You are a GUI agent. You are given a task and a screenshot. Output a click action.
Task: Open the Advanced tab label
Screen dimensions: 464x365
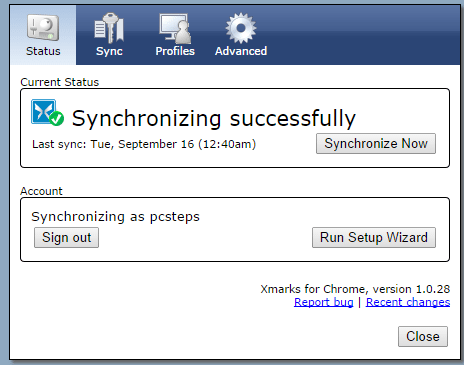point(241,51)
